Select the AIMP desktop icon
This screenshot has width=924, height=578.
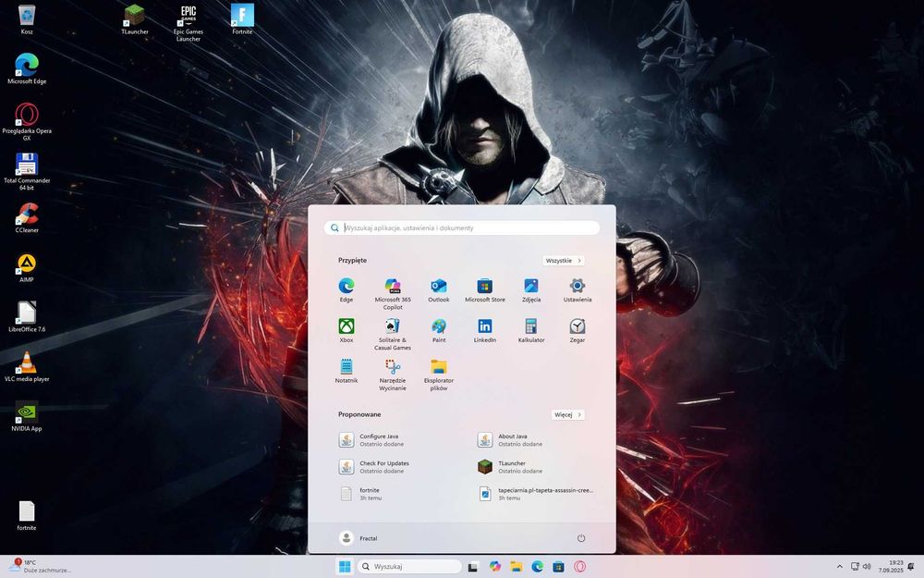[27, 267]
